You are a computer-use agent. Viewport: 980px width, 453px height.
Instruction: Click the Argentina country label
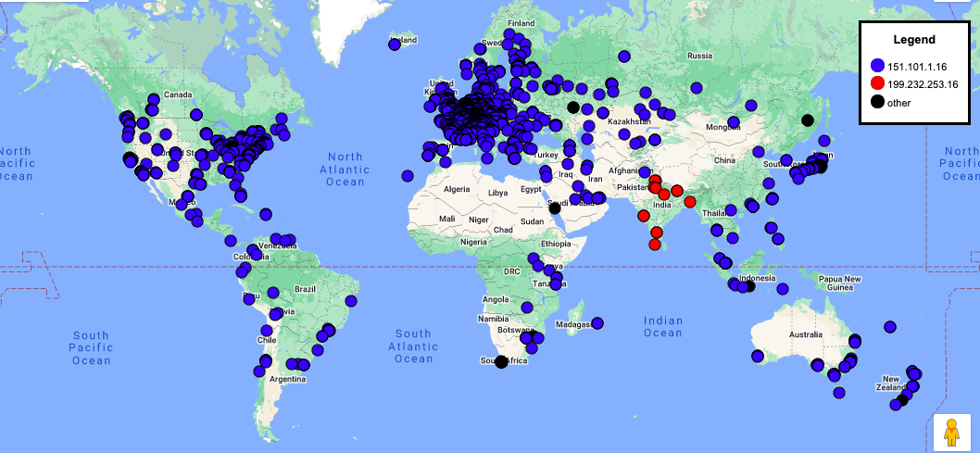click(287, 379)
